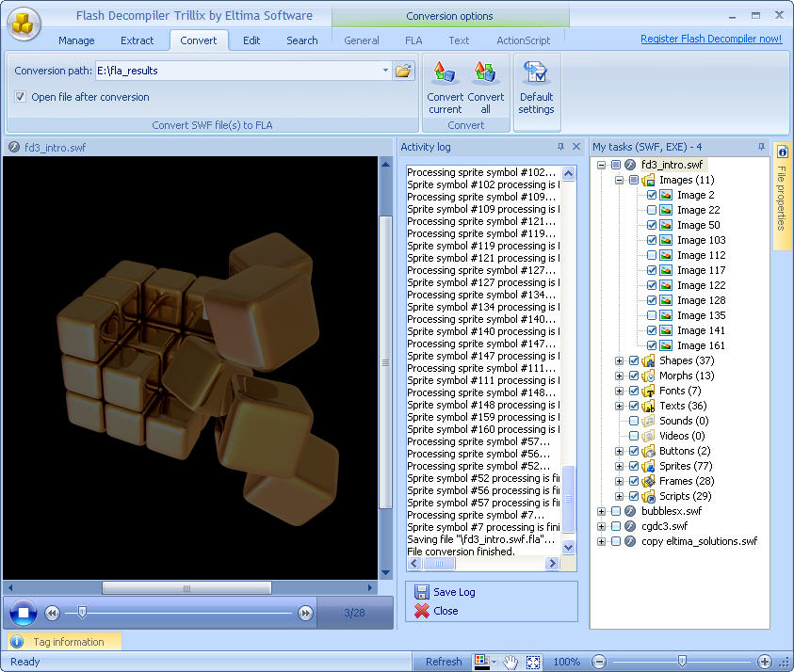Click the Activity log down scroll arrow
This screenshot has width=794, height=672.
click(568, 547)
